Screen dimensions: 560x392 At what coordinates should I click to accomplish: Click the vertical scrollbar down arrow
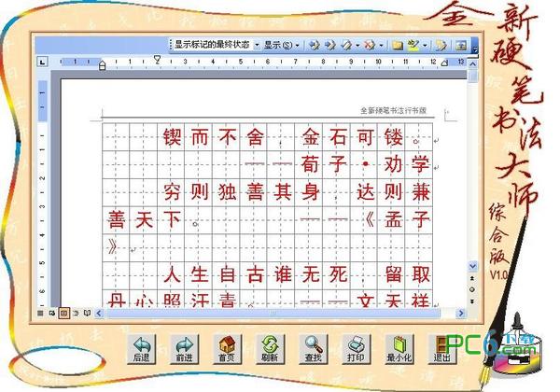point(472,266)
